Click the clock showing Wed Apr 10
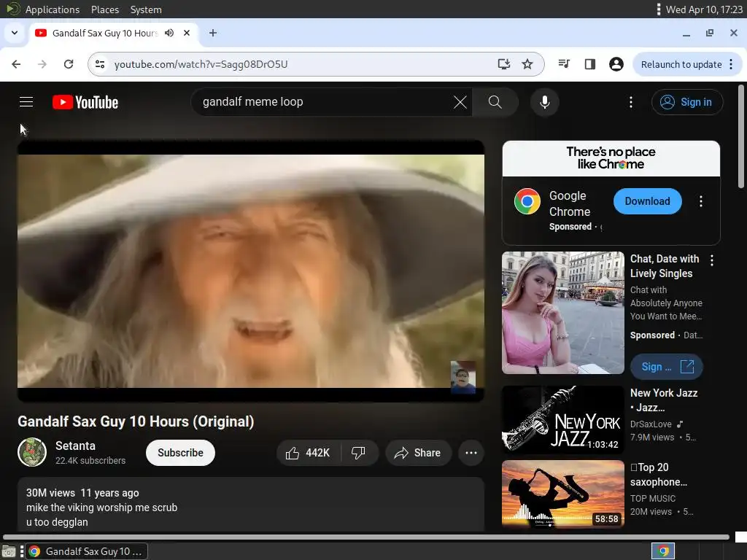The width and height of the screenshot is (747, 560). (x=704, y=9)
